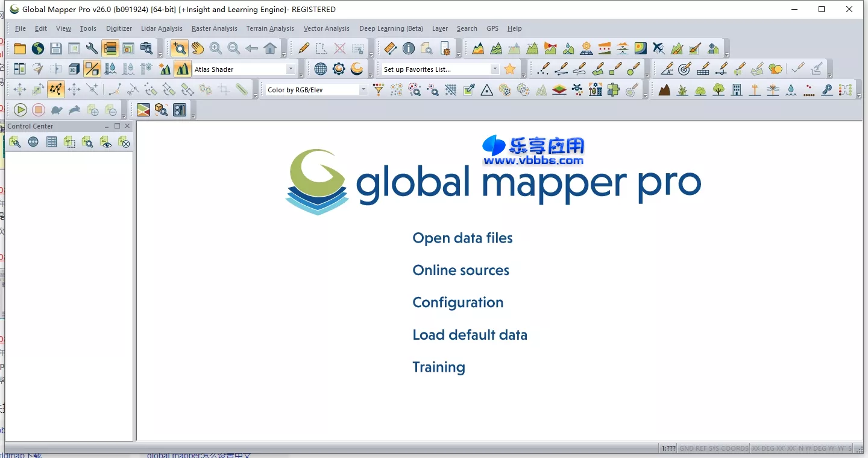Open the 3D View window

74,68
